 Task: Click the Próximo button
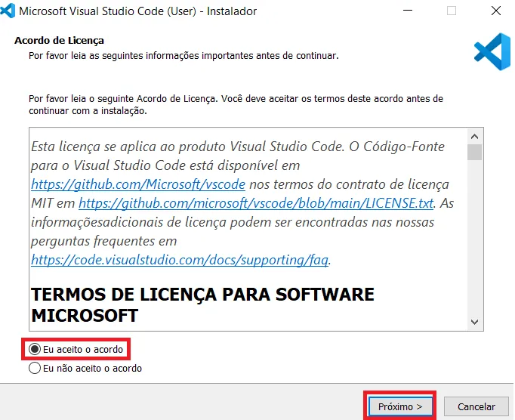click(400, 406)
